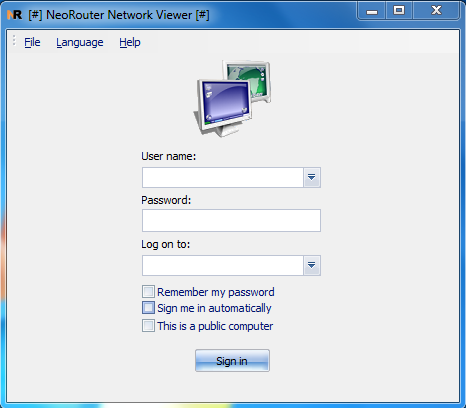Viewport: 466px width, 408px height.
Task: Toggle Sign me in automatically checkbox
Action: (x=148, y=308)
